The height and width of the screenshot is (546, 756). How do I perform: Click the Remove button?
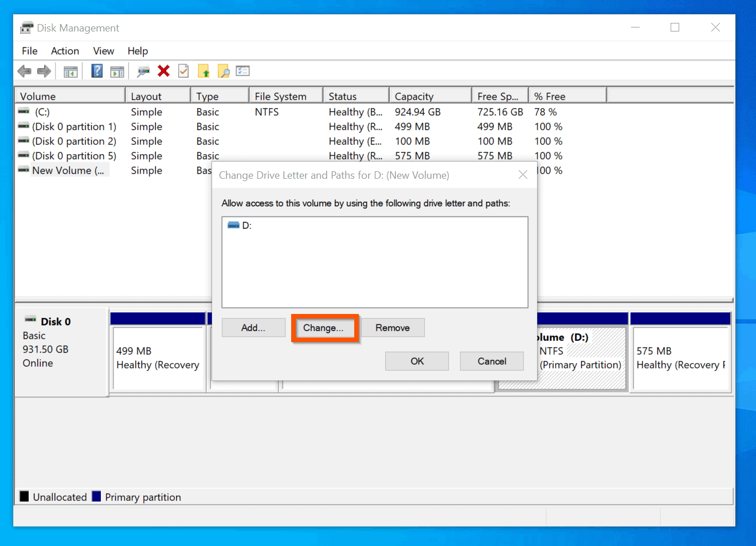[393, 328]
